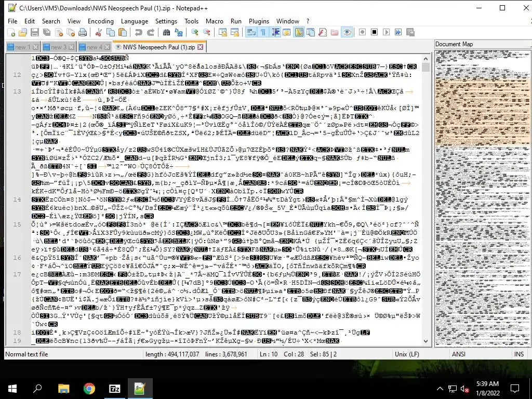Open the Plugins menu
Image resolution: width=532 pixels, height=399 pixels.
[259, 21]
